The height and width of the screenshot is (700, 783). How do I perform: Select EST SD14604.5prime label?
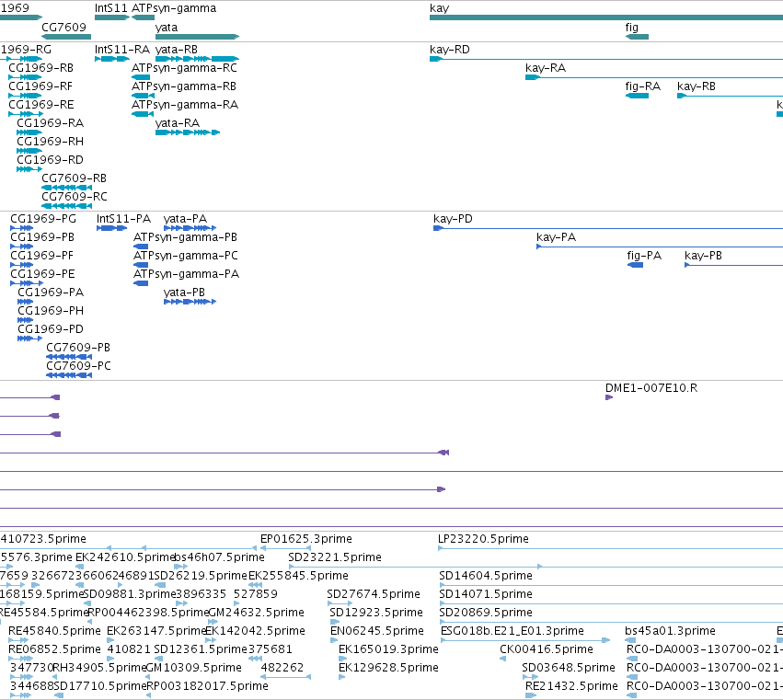pos(486,576)
